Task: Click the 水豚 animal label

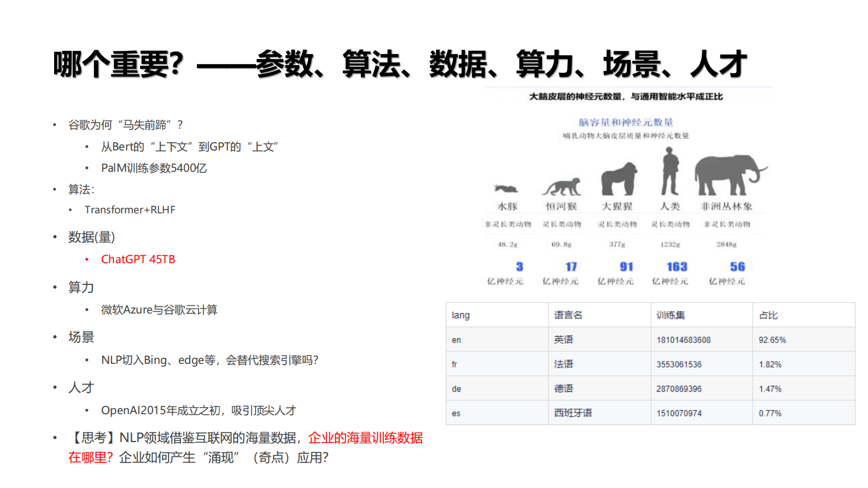Action: click(508, 206)
